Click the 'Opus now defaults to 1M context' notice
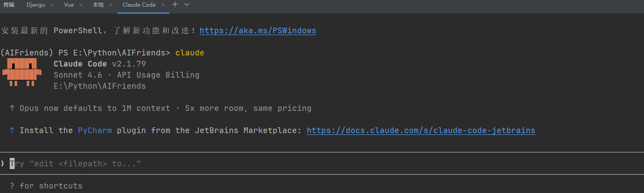 [165, 108]
